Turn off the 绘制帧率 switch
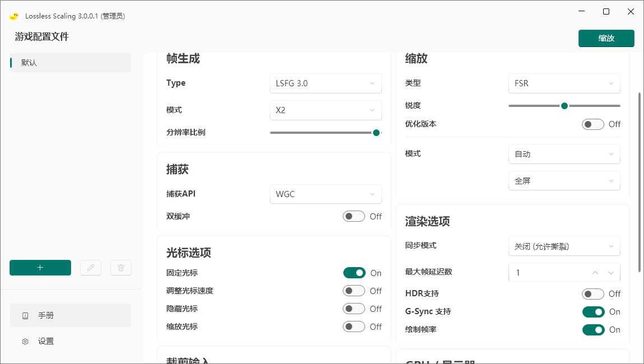 (x=593, y=329)
